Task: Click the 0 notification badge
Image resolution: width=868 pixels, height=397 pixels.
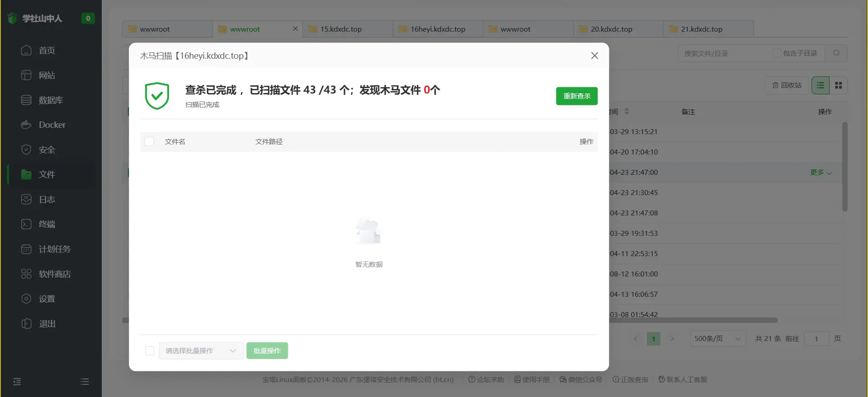Action: [88, 18]
